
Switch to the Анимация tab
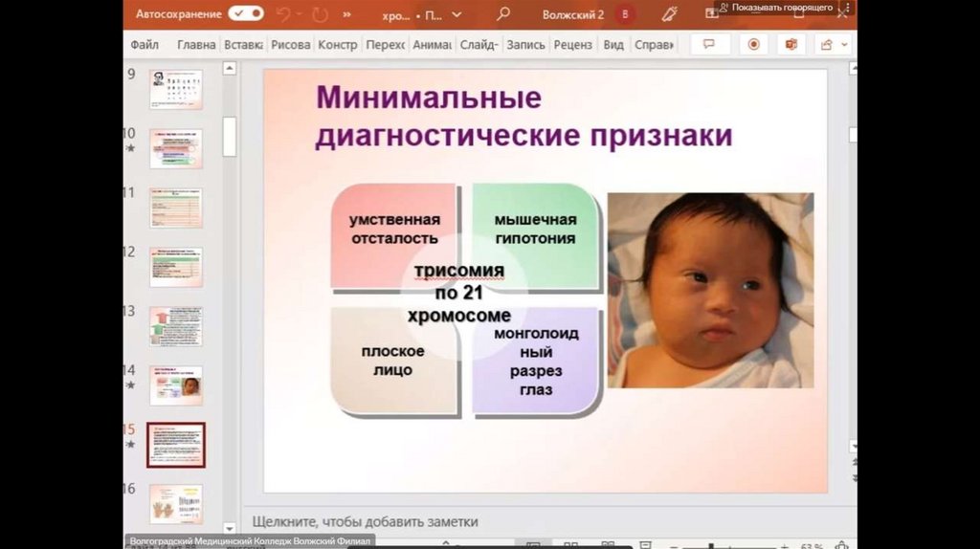[432, 45]
